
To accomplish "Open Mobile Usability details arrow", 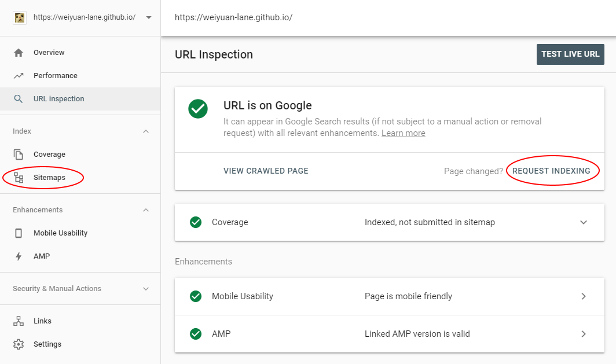I will click(584, 296).
